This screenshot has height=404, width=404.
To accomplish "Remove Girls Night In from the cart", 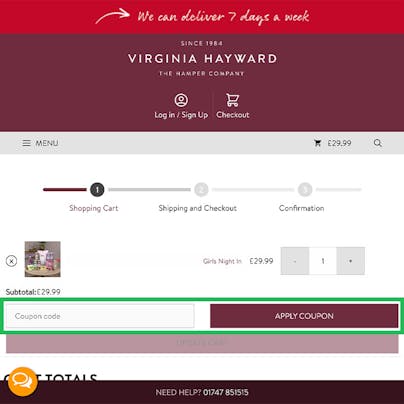I will [11, 261].
